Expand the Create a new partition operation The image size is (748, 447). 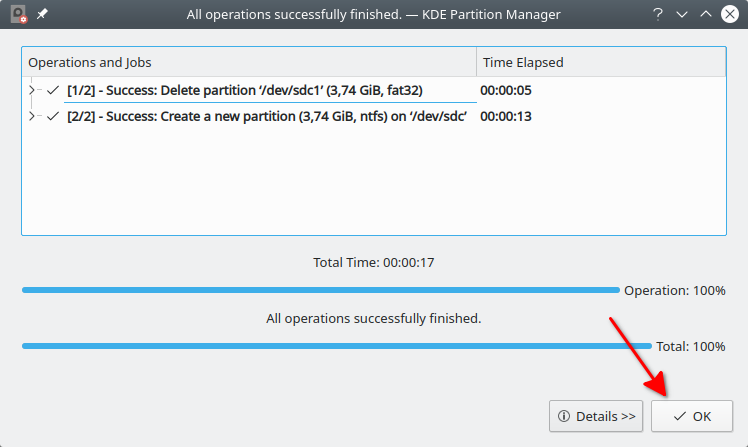click(33, 116)
